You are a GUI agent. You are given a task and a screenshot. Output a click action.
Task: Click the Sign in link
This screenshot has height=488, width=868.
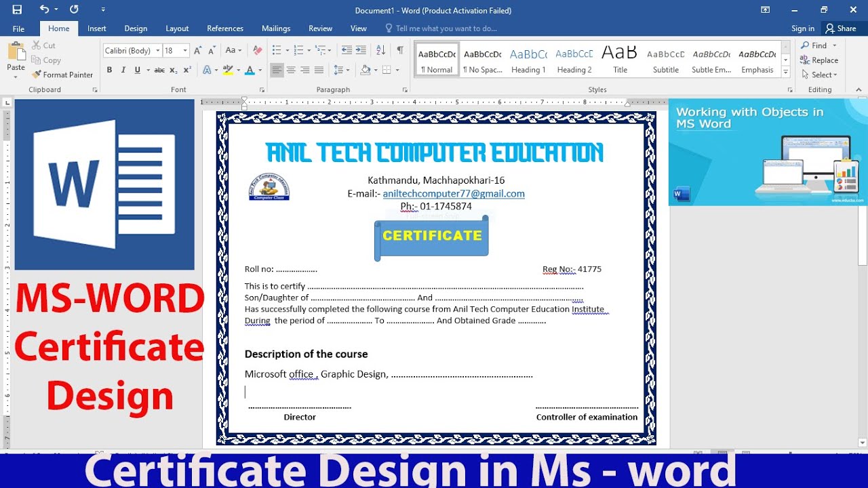803,28
